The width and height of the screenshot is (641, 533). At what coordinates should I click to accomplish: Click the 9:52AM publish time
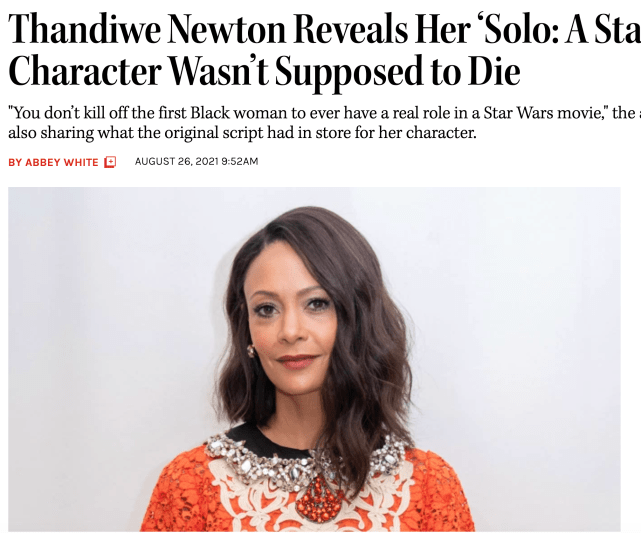point(240,161)
